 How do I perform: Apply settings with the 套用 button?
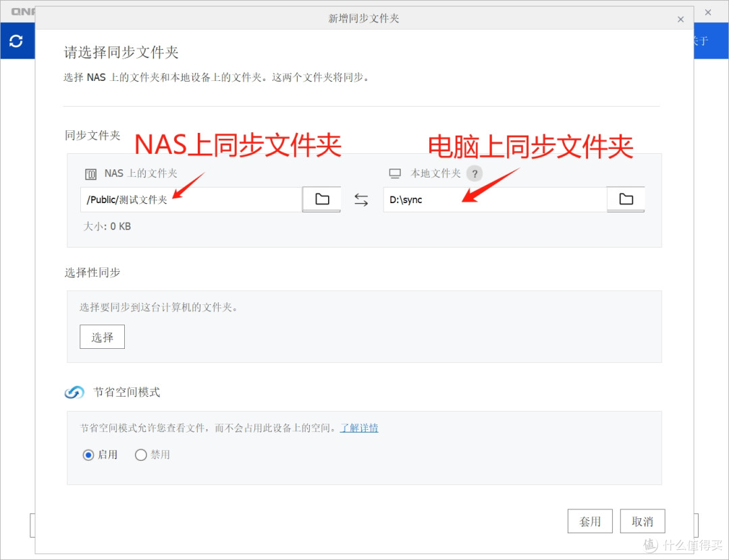click(590, 522)
